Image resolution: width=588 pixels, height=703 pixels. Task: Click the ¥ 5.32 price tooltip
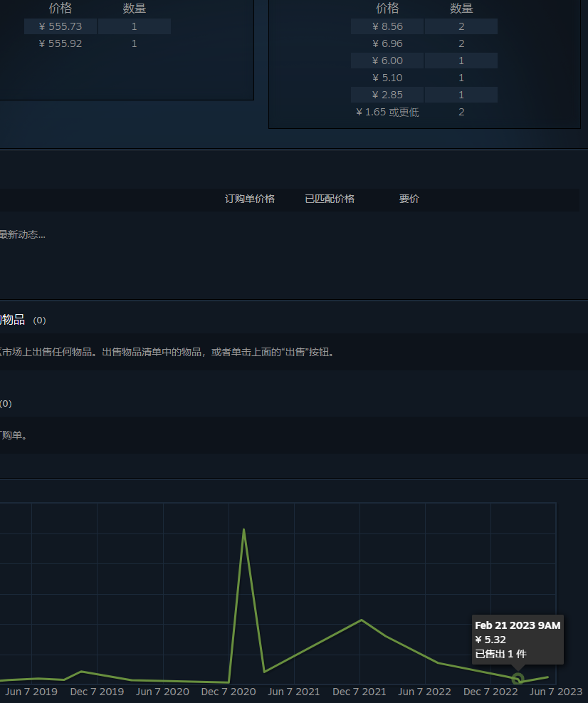(x=490, y=640)
